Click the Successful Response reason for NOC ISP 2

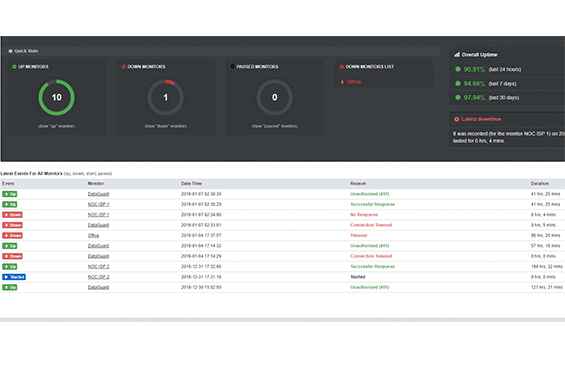click(373, 267)
